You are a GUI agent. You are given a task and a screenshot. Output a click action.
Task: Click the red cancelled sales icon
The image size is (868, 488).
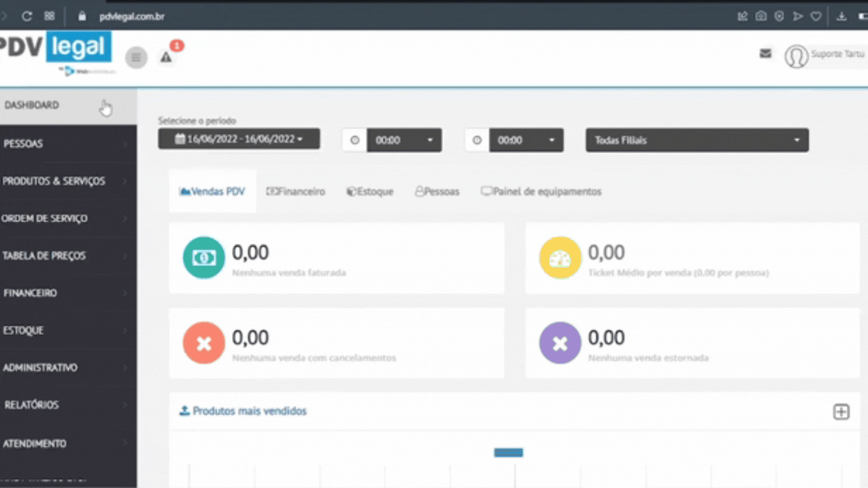click(203, 343)
